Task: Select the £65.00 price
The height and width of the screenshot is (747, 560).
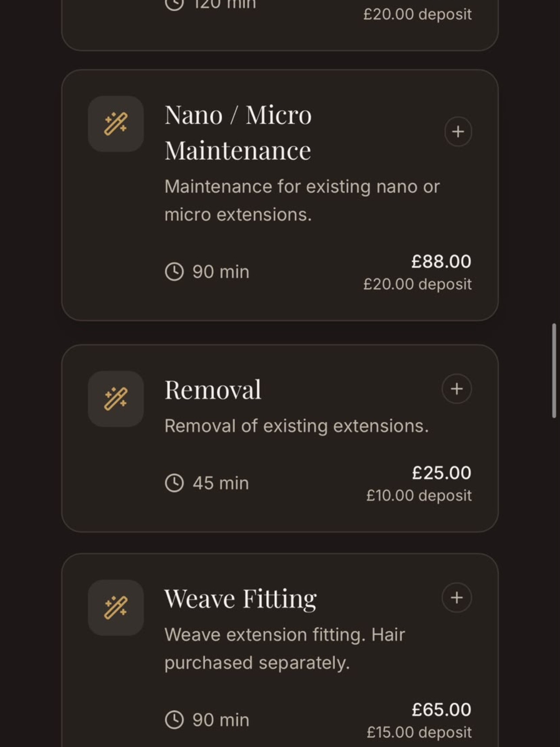Action: (441, 710)
